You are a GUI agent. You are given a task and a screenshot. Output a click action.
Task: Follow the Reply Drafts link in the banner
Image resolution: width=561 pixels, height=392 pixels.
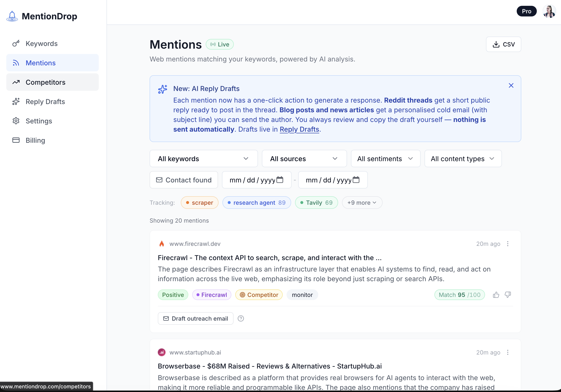[299, 129]
